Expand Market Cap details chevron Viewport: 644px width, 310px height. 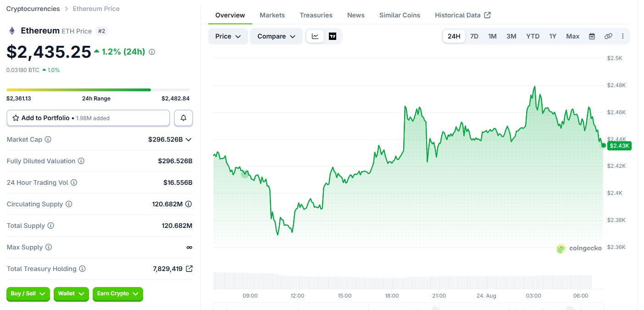188,139
